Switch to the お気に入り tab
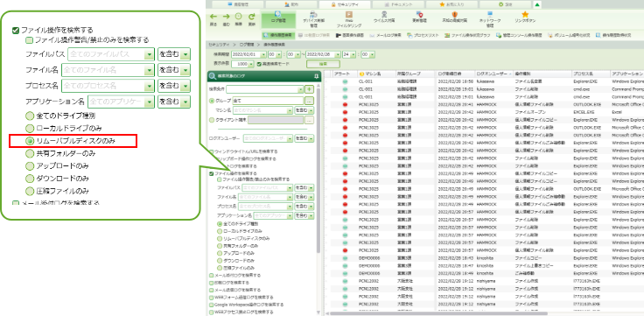The height and width of the screenshot is (316, 644). pyautogui.click(x=451, y=4)
